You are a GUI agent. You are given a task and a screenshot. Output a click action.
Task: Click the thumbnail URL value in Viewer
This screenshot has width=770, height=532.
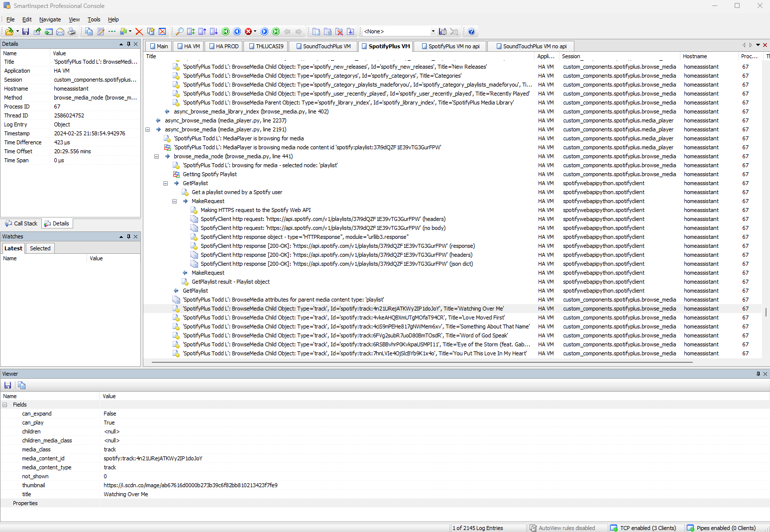pos(191,485)
